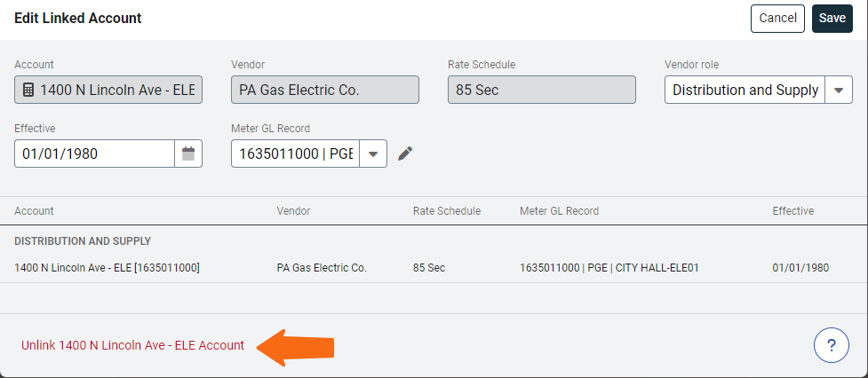Click the Effective date field 01/01/1980
Screen dimensions: 868x378
[x=95, y=154]
